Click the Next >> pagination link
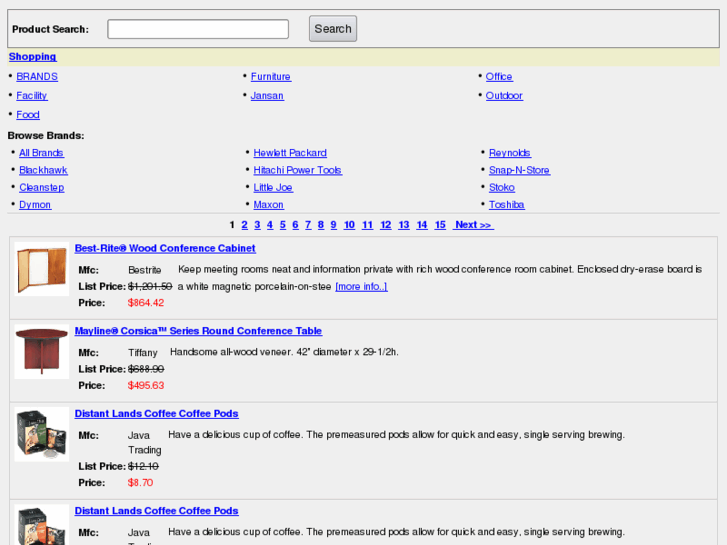The height and width of the screenshot is (545, 727). click(473, 225)
